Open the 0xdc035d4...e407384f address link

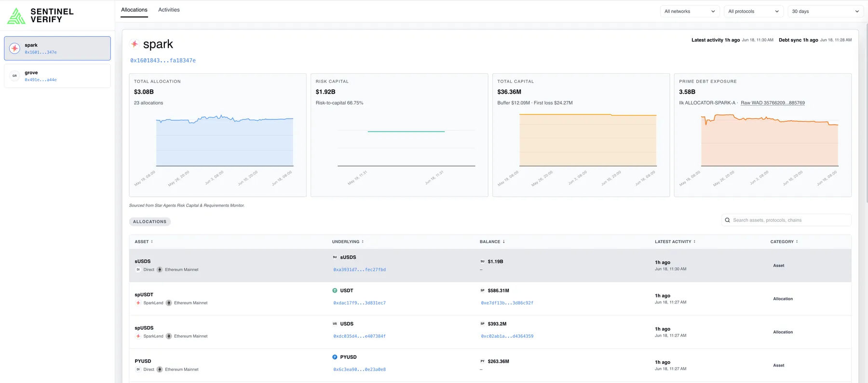(x=359, y=336)
